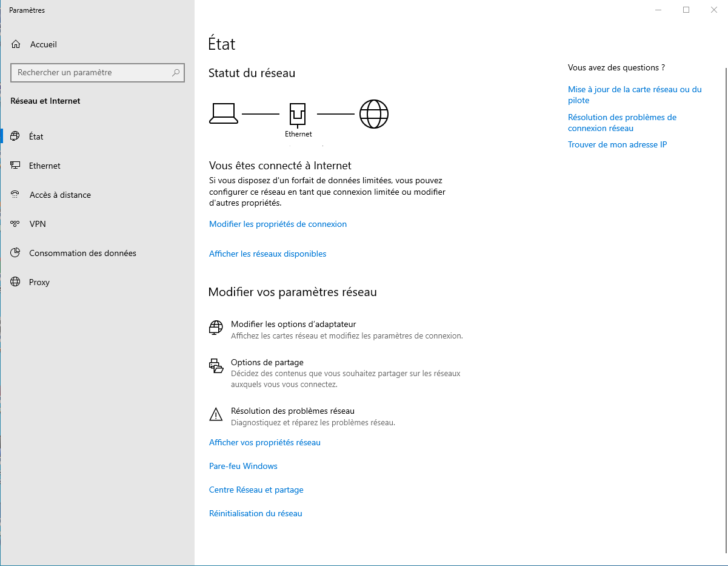Open Afficher les réseaux disponibles
This screenshot has width=728, height=566.
click(267, 254)
